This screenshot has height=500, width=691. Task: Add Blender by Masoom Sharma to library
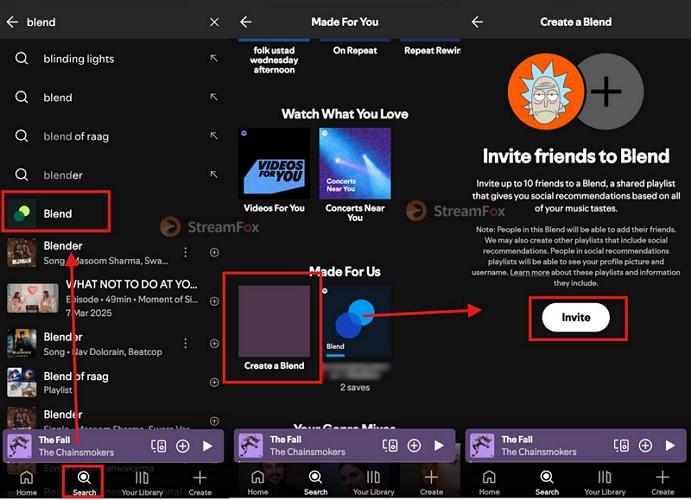point(215,252)
